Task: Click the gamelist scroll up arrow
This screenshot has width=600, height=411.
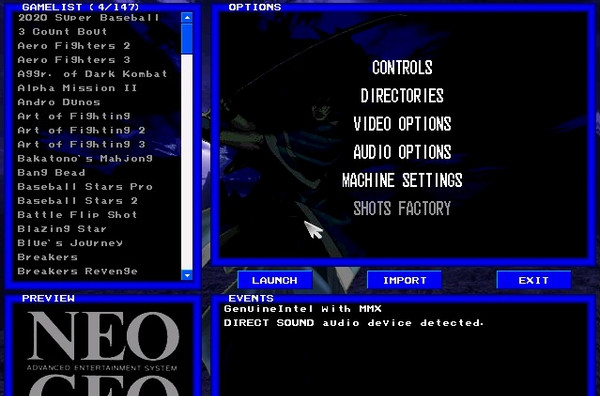Action: click(187, 17)
